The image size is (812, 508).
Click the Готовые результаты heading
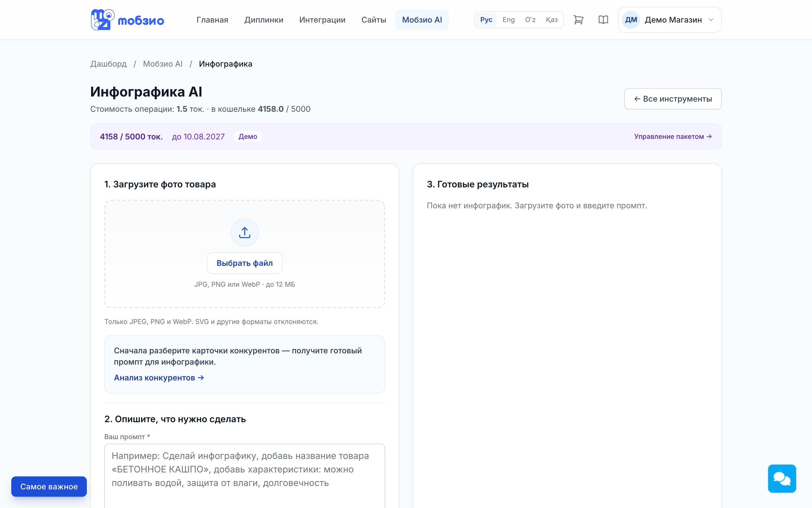(x=478, y=184)
